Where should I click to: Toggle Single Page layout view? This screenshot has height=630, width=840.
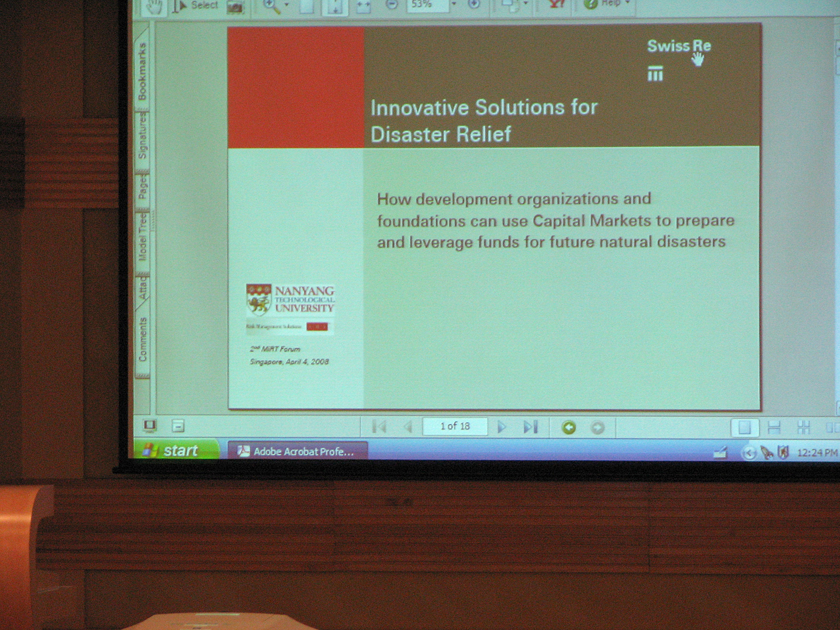pos(744,428)
